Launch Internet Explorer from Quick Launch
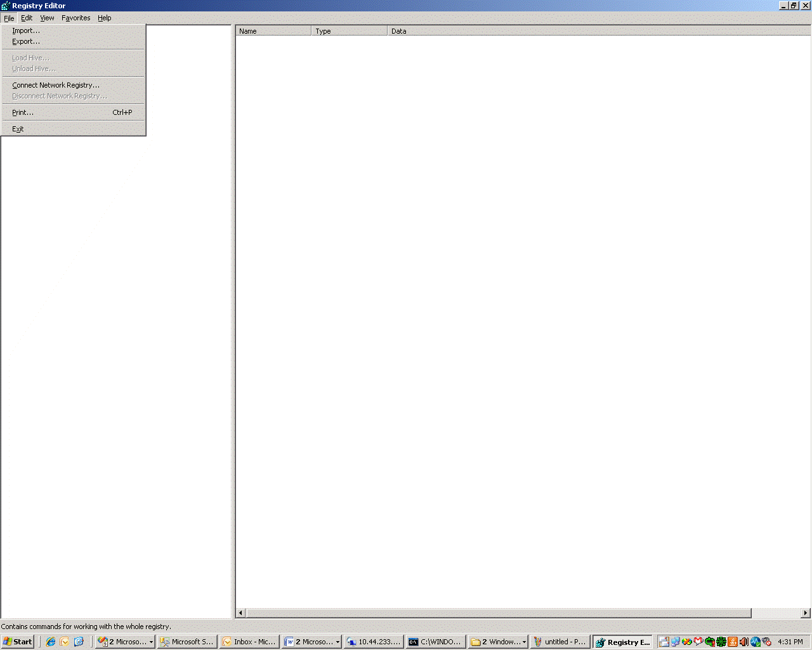The image size is (812, 650). [51, 642]
